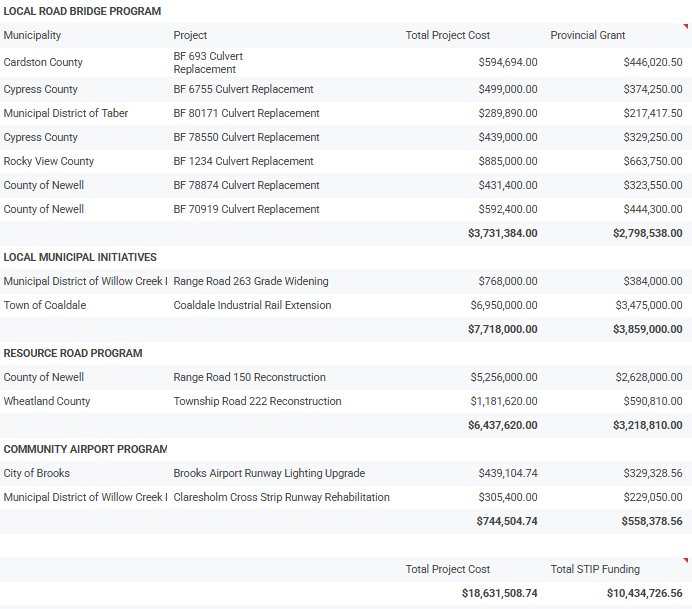This screenshot has width=692, height=609.
Task: Click Municipal District of Taber row
Action: [66, 113]
